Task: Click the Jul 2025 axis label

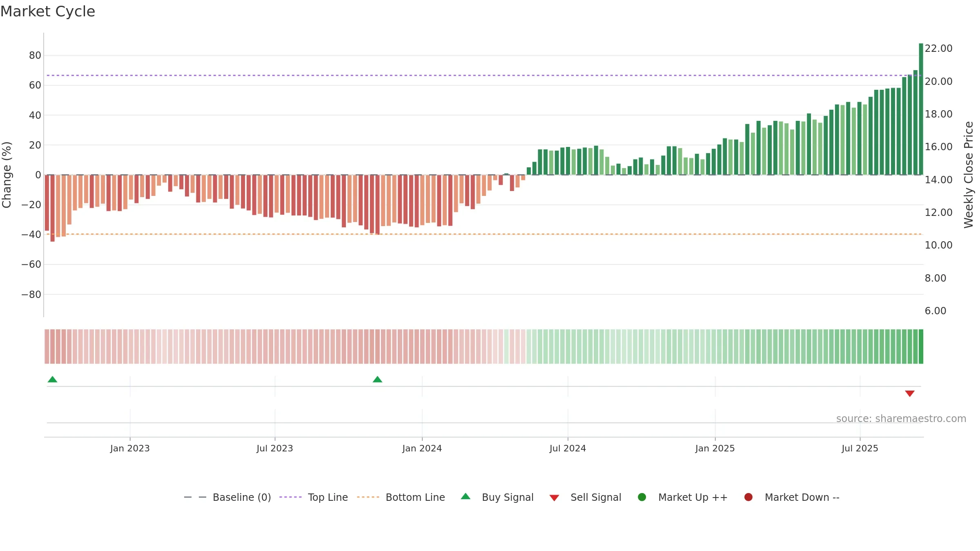Action: [860, 448]
